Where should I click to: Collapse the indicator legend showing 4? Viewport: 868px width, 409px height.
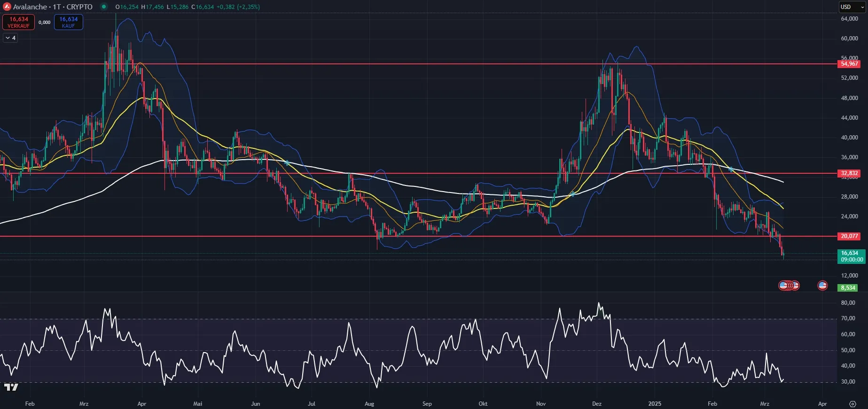coord(10,38)
